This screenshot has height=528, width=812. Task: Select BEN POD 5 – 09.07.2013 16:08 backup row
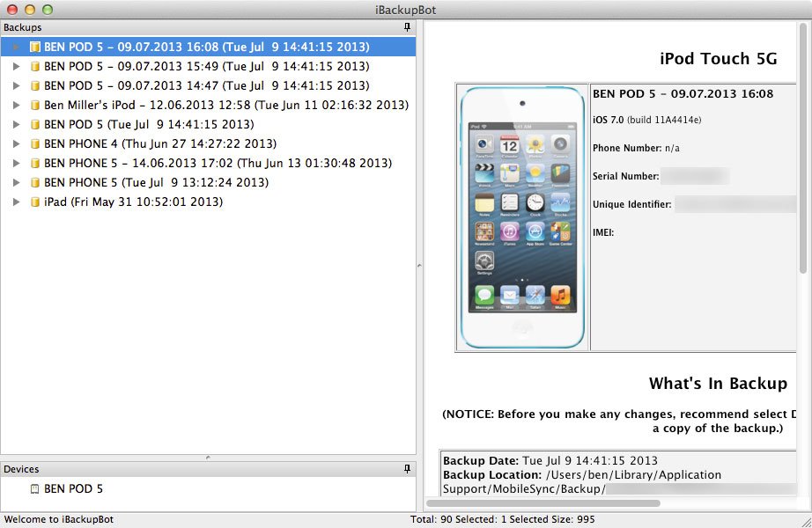(208, 48)
